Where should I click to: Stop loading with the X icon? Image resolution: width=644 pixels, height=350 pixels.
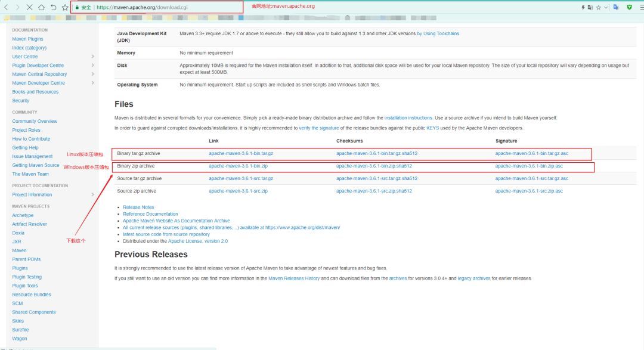[30, 7]
